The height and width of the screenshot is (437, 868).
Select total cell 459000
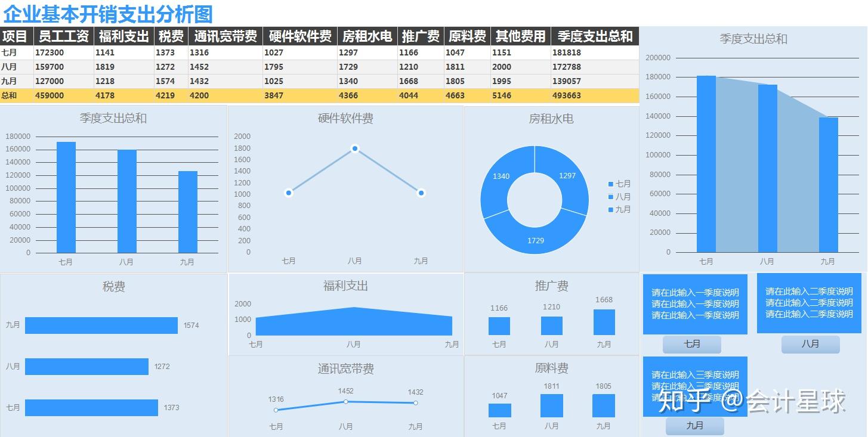point(64,95)
